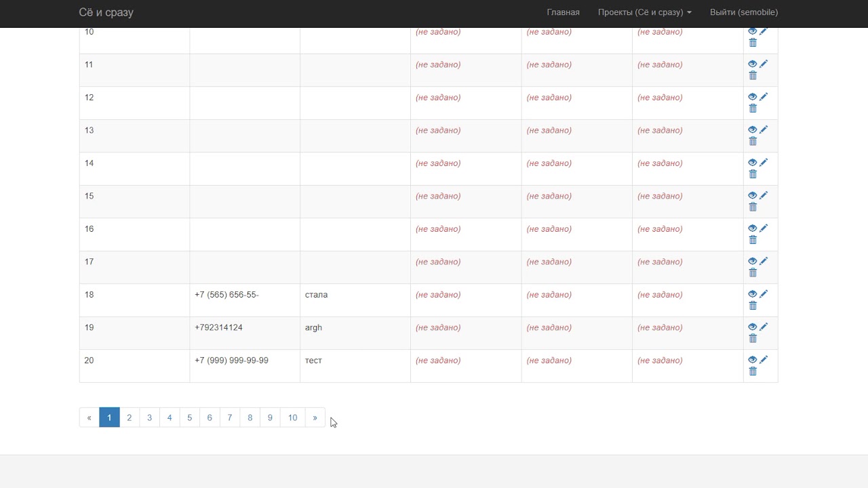Delete row 20 (тест) trash icon
Viewport: 868px width, 488px height.
pyautogui.click(x=753, y=371)
